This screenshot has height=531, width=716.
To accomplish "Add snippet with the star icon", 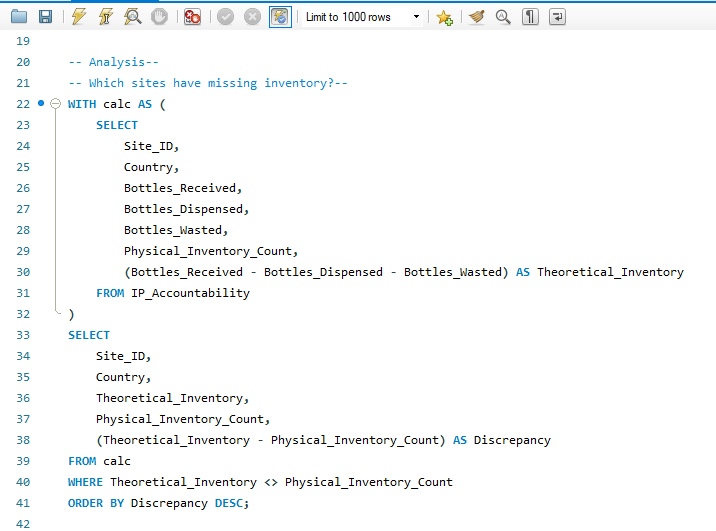I will click(444, 17).
